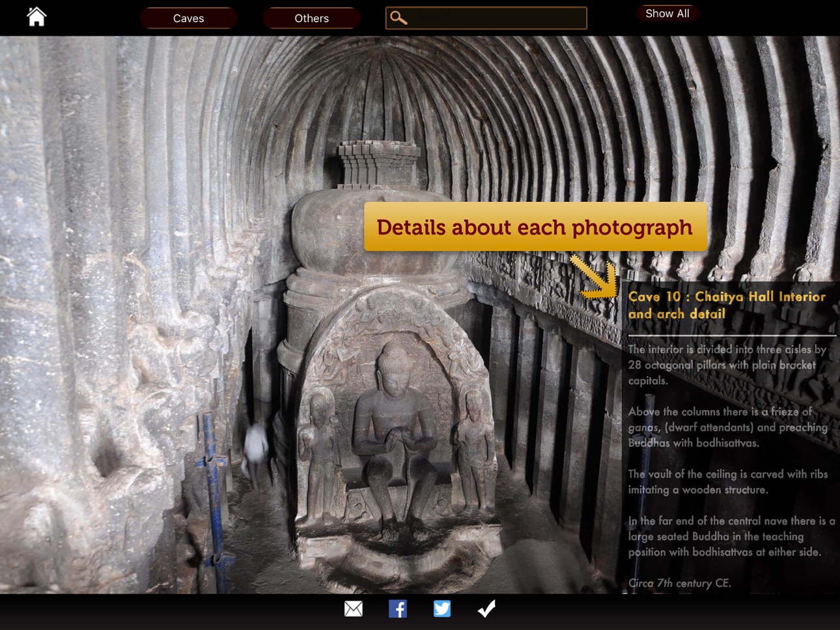This screenshot has height=630, width=840.
Task: Select paragraph about frieze of ganas
Action: pos(727,427)
